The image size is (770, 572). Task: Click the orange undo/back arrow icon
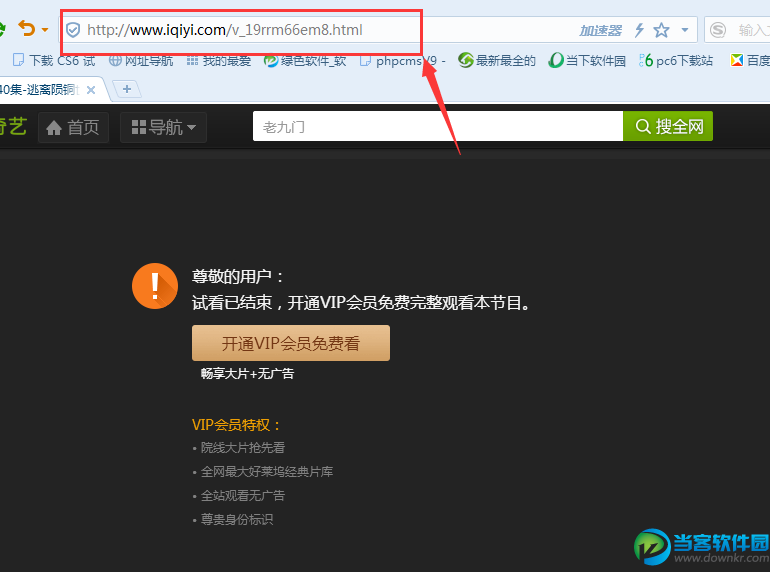coord(27,28)
